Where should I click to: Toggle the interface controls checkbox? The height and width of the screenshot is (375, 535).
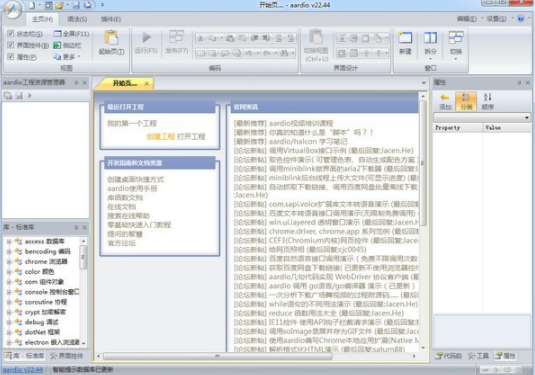[x=11, y=45]
